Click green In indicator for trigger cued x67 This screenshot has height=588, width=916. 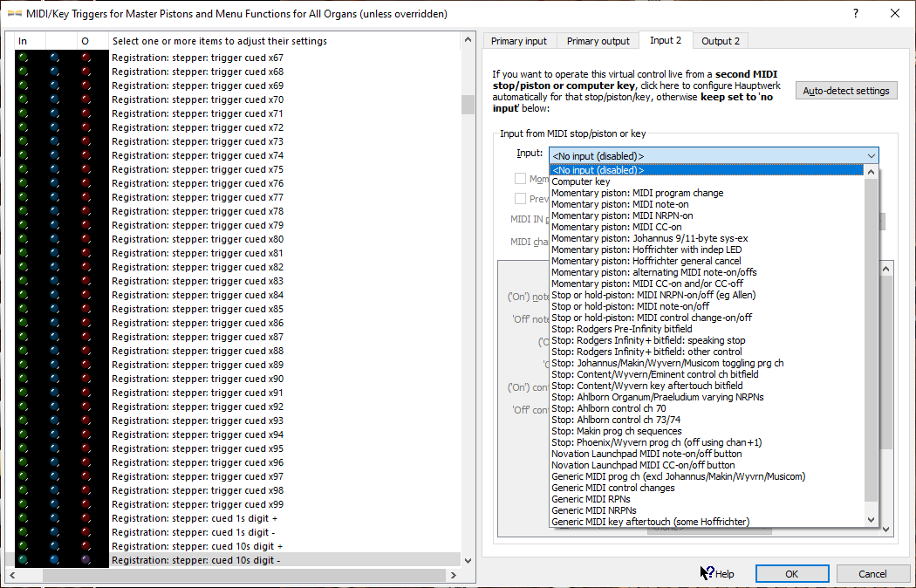point(23,58)
